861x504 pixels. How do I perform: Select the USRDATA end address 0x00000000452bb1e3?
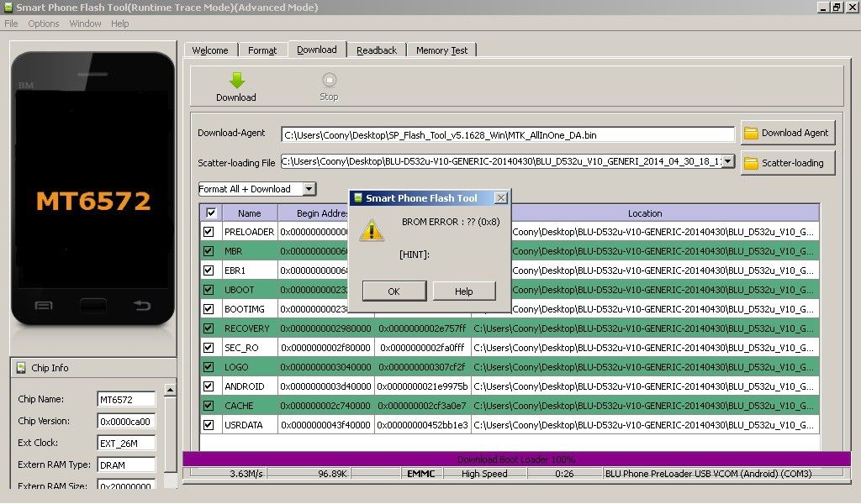(422, 424)
